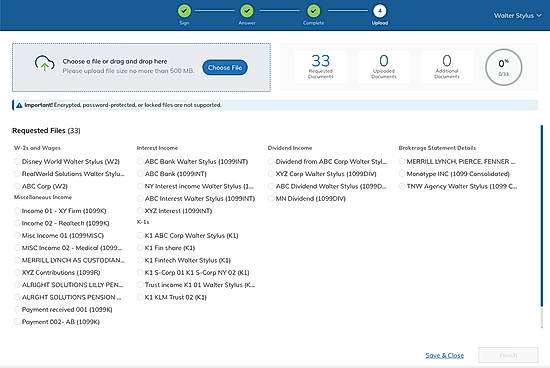
Task: Click the K-1s heading
Action: (143, 222)
